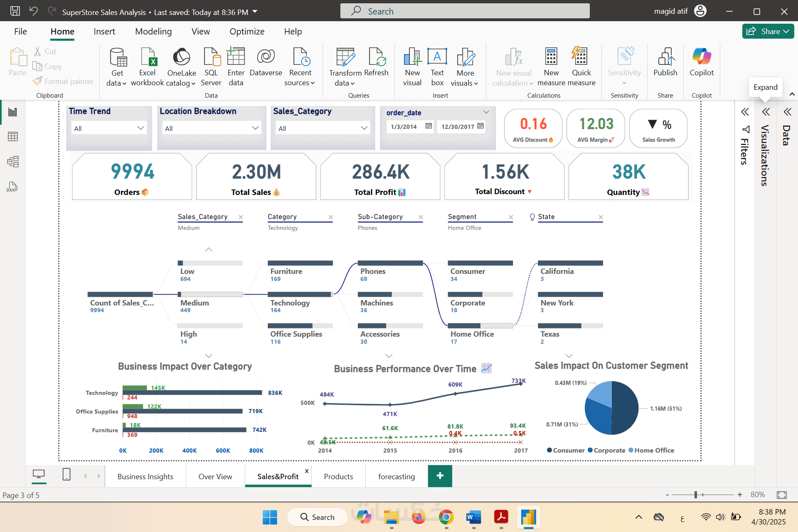Switch to the Products page tab
The image size is (798, 532).
tap(338, 477)
